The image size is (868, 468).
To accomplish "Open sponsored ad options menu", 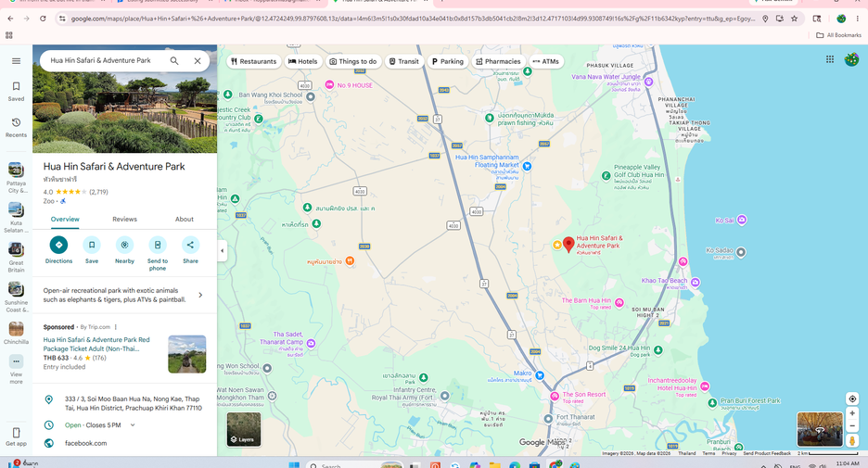I will (x=116, y=327).
